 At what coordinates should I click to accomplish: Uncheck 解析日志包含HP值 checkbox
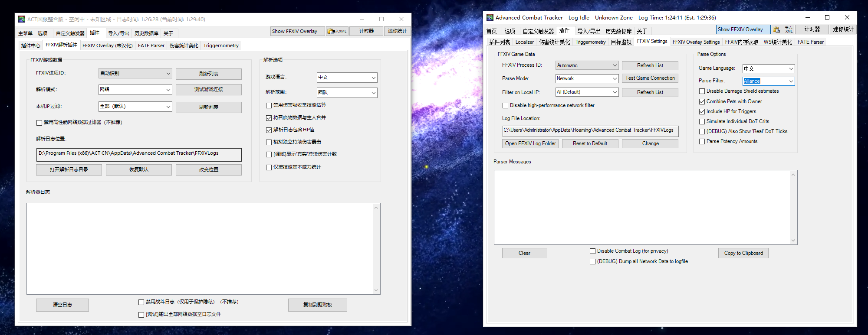coord(269,130)
